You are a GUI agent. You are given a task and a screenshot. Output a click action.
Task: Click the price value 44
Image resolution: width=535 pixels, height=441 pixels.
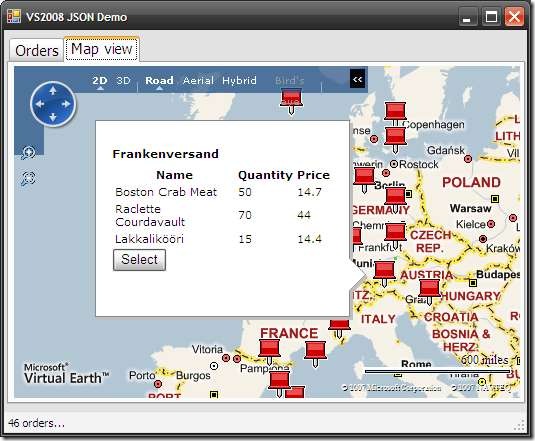(304, 215)
